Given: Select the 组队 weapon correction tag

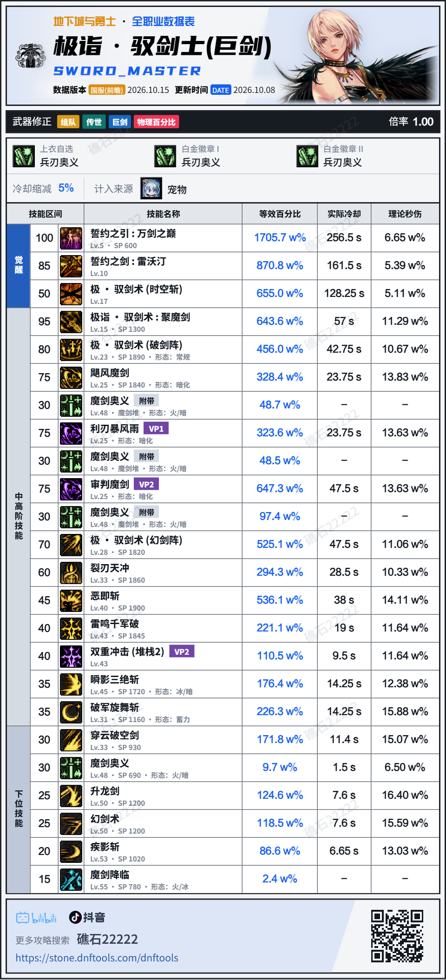Looking at the screenshot, I should 68,122.
